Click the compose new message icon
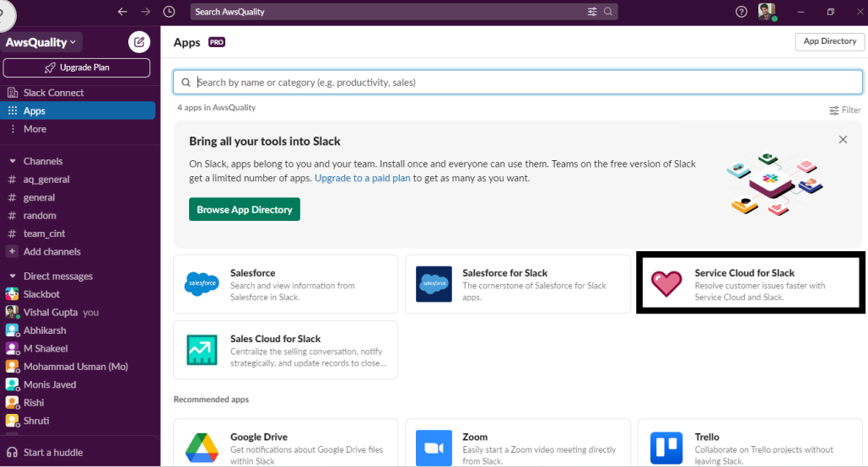 click(x=139, y=42)
